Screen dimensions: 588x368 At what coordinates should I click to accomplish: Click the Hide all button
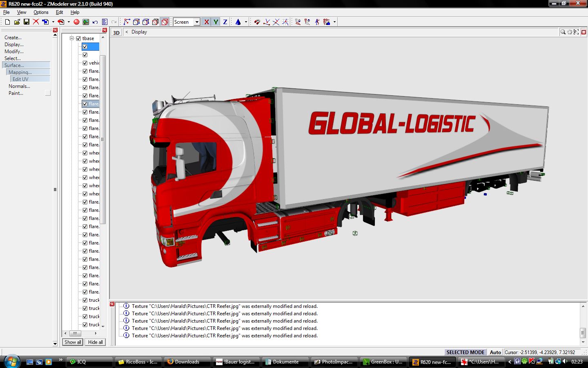(95, 342)
